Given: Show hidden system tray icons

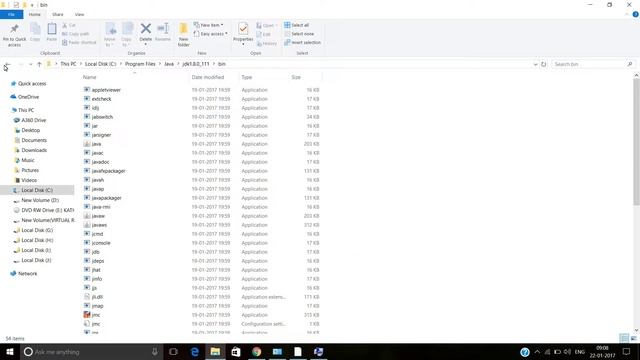Looking at the screenshot, I should pyautogui.click(x=537, y=351).
